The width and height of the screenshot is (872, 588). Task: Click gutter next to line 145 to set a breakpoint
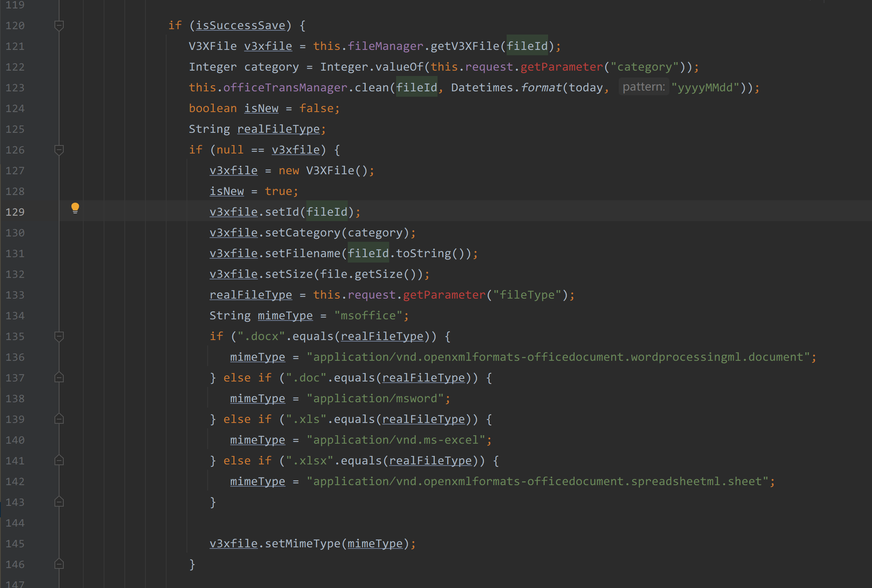tap(38, 544)
